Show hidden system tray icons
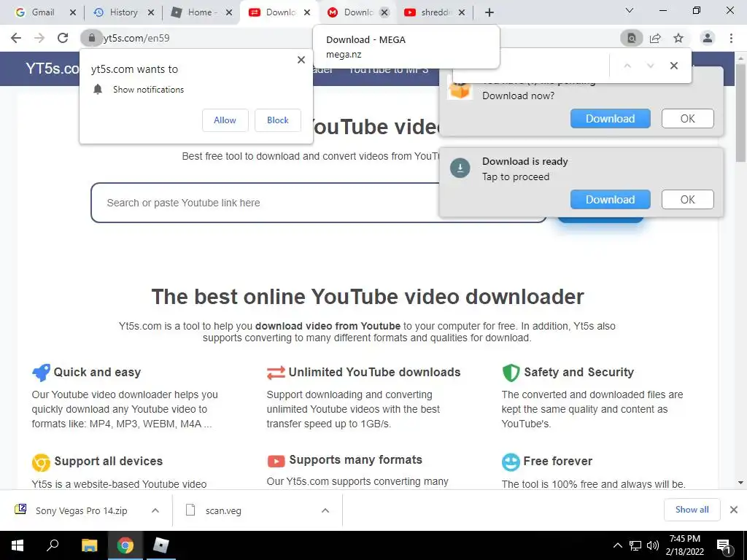 617,545
